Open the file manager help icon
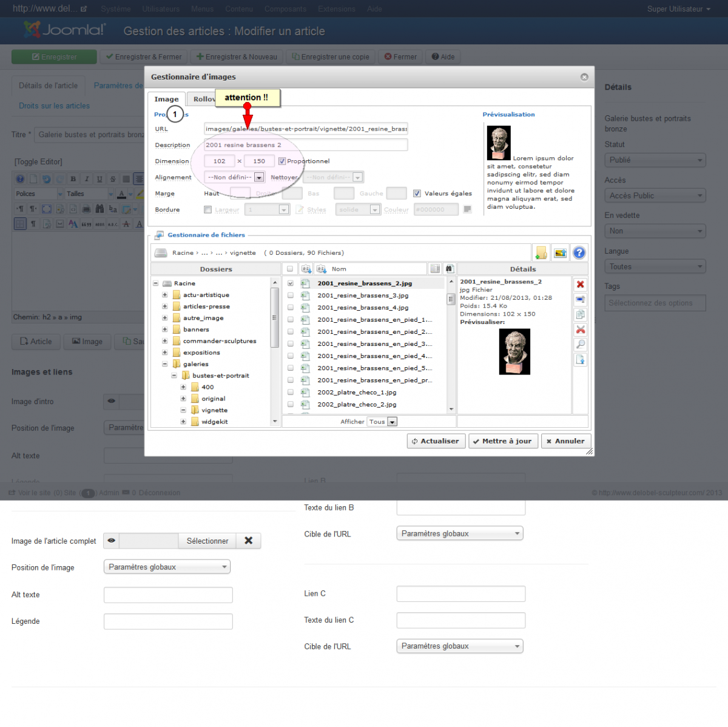Image resolution: width=728 pixels, height=727 pixels. coord(579,253)
